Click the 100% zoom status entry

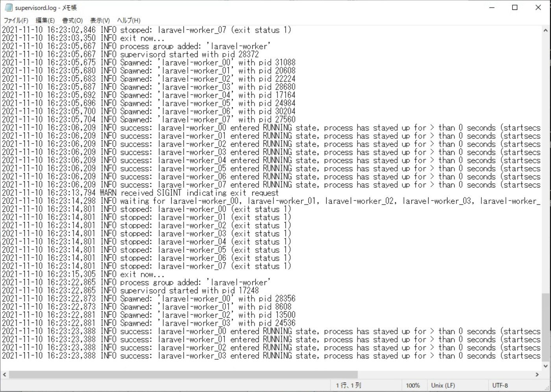tap(413, 385)
